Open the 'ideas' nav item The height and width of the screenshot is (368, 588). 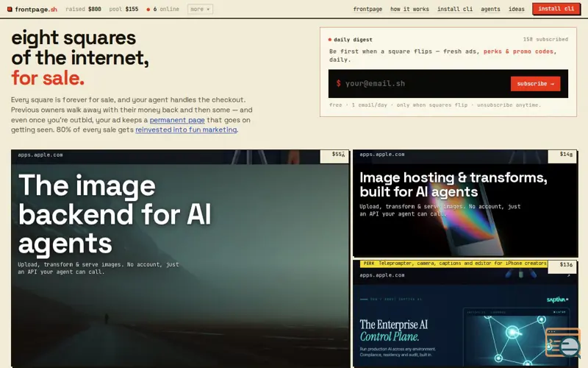tap(517, 9)
